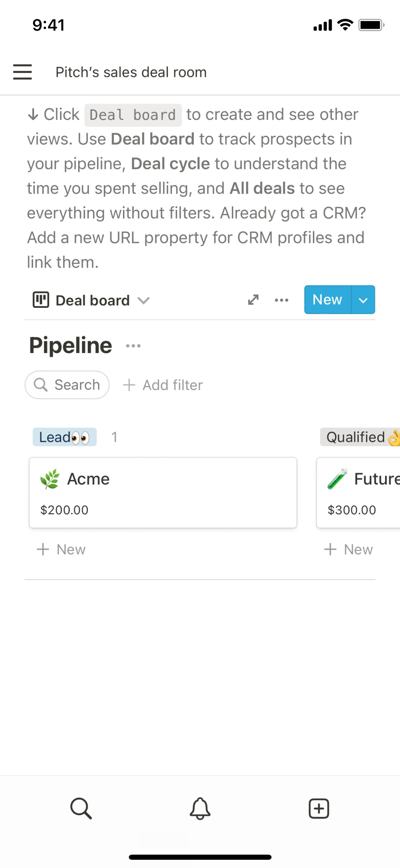This screenshot has height=868, width=400.
Task: Create new page with plus-square icon
Action: [319, 808]
